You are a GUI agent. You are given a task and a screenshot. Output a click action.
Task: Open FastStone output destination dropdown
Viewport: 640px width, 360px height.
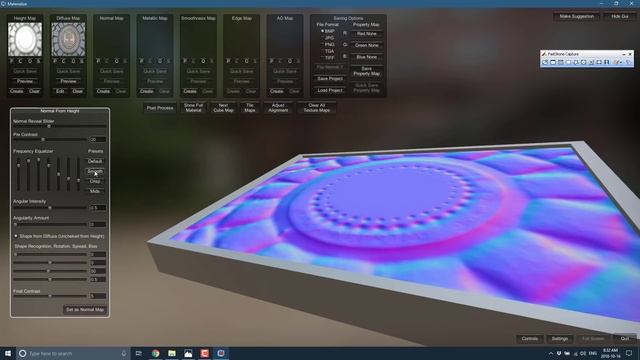click(618, 62)
